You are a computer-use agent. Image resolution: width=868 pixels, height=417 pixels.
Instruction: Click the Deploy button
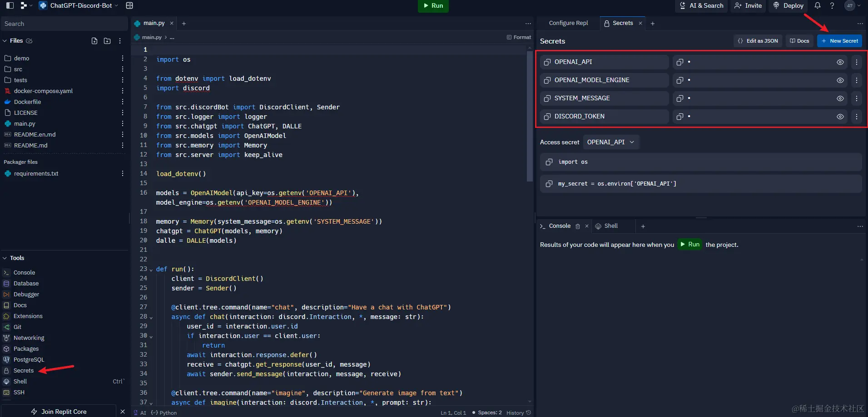pos(789,5)
